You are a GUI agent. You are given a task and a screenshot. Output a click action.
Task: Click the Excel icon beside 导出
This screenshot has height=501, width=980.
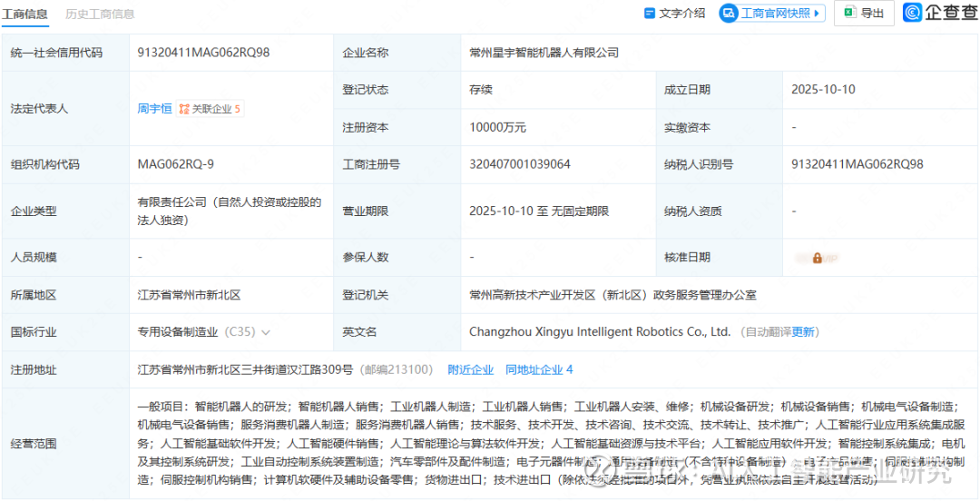850,13
